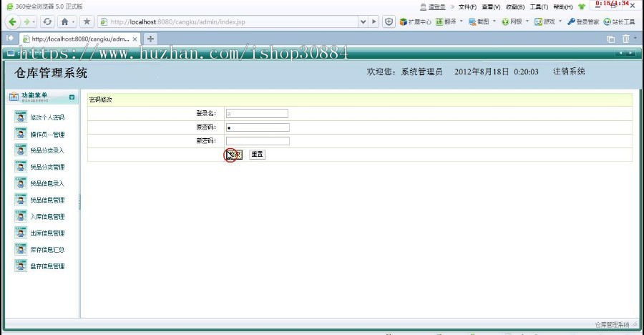Click the 翻译 translate toolbar button
This screenshot has width=644, height=335.
tap(446, 21)
